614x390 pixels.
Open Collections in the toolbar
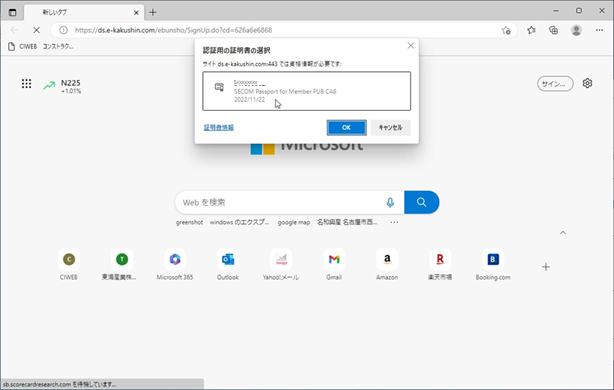click(553, 30)
